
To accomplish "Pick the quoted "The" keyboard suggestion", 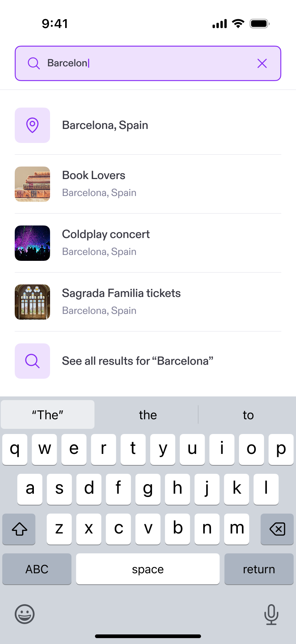I will (x=47, y=415).
